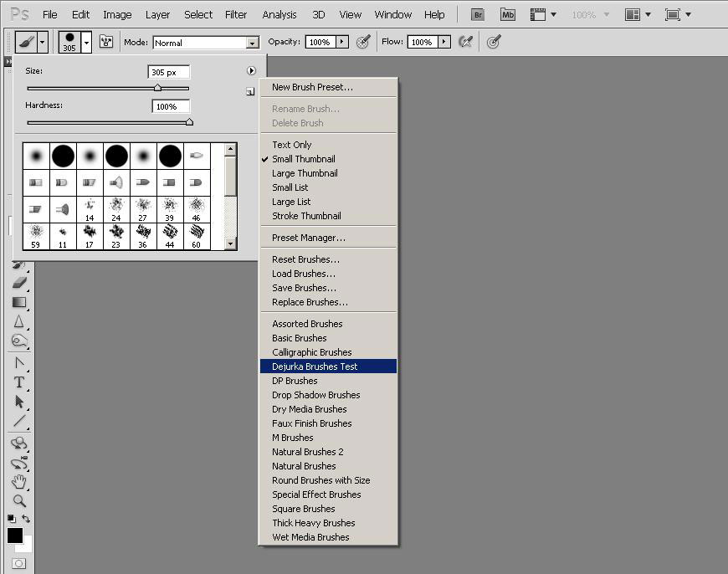Click the black foreground color swatch
Image resolution: width=728 pixels, height=574 pixels.
click(14, 536)
